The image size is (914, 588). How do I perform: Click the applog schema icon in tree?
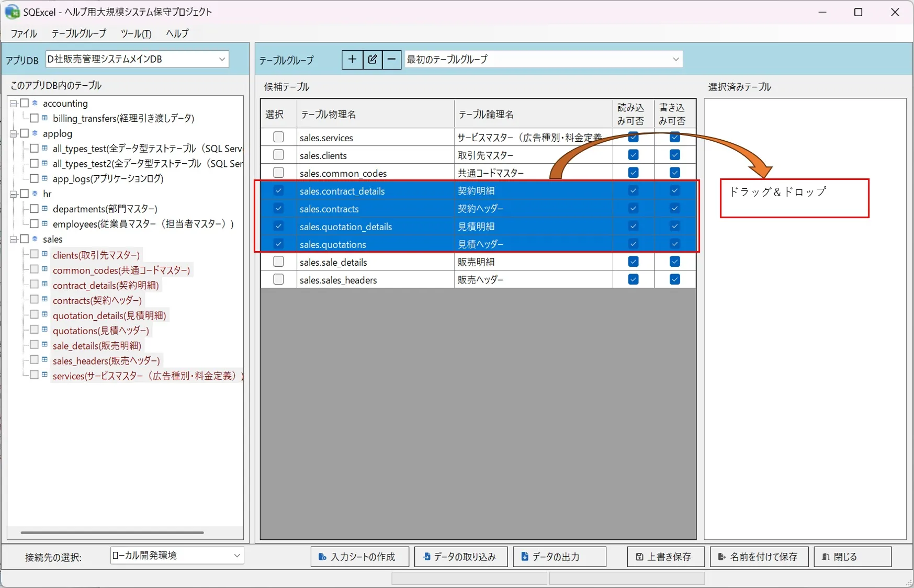click(x=35, y=133)
